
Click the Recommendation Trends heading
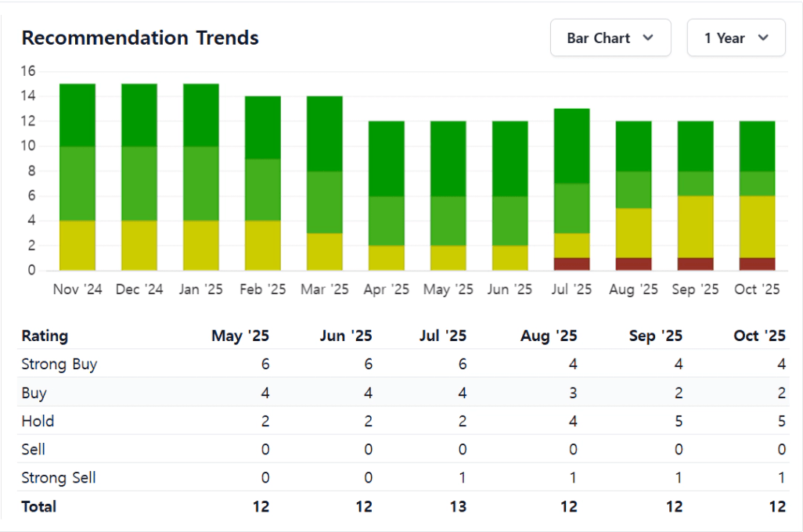(140, 38)
